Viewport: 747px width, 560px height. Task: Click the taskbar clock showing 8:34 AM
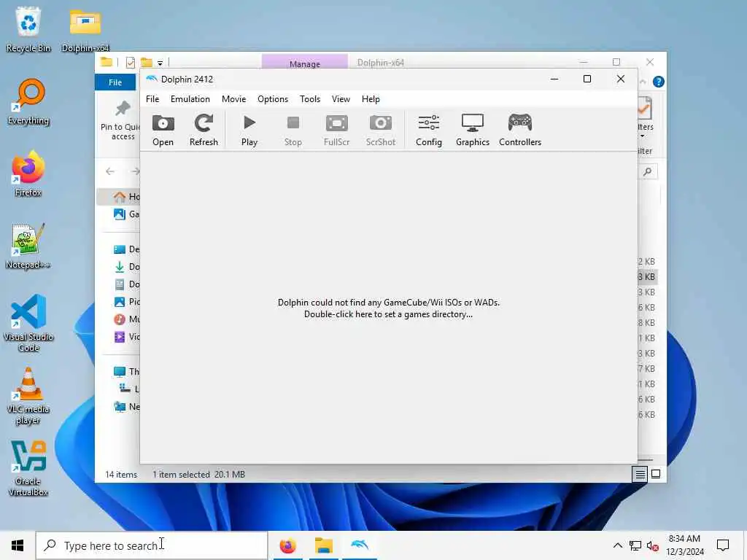point(684,545)
